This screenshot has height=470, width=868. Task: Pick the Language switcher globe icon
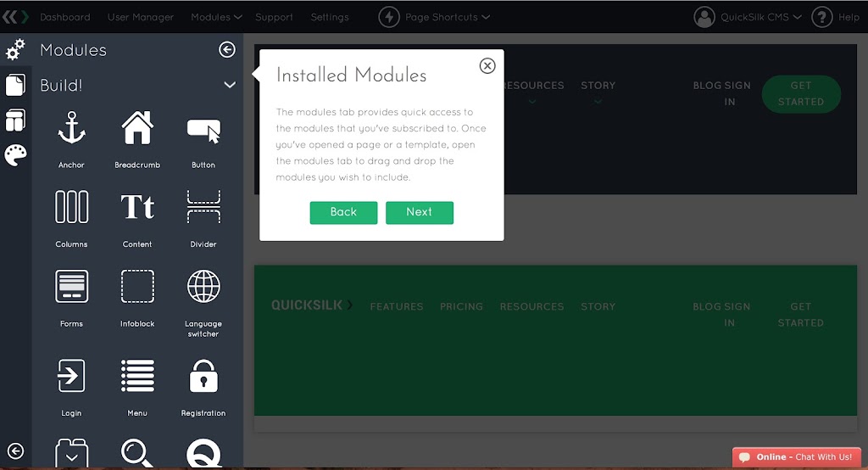pos(203,286)
